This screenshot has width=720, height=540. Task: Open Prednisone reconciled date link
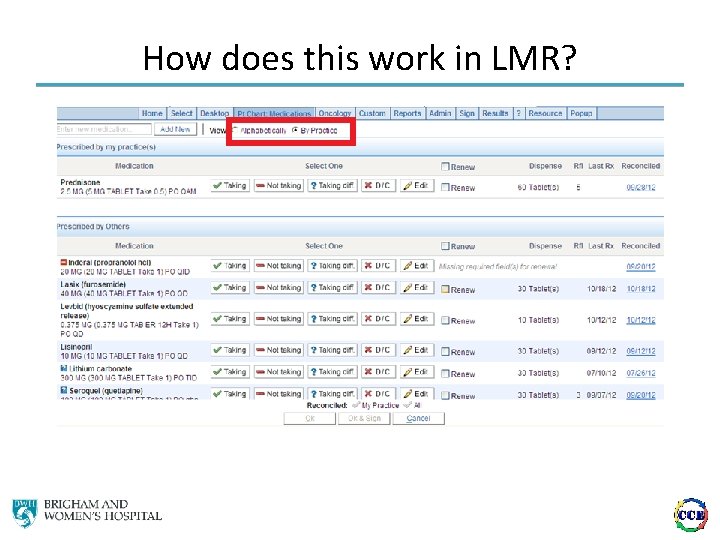tap(641, 187)
